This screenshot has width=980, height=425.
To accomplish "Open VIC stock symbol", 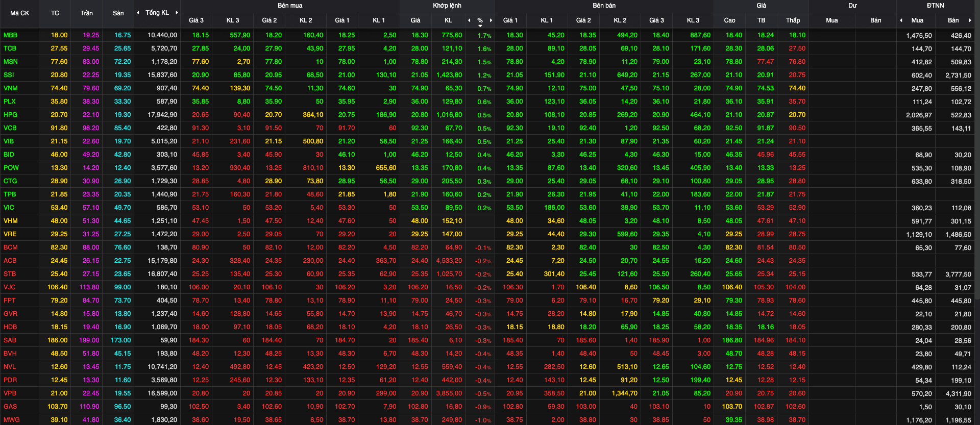I will click(x=9, y=208).
